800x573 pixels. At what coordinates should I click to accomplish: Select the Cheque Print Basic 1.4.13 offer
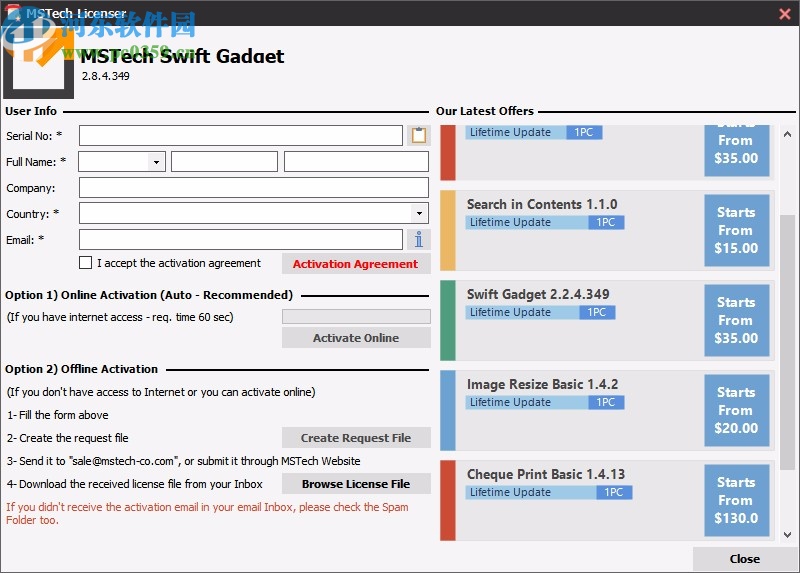point(607,501)
